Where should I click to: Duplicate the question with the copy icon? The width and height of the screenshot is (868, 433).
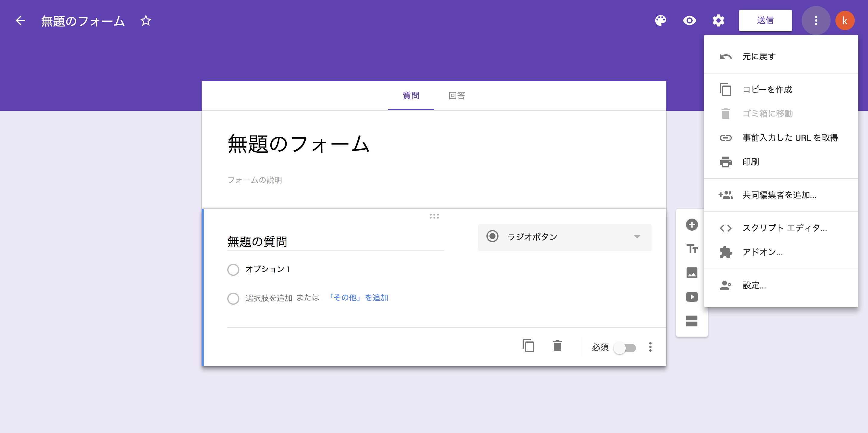(528, 346)
